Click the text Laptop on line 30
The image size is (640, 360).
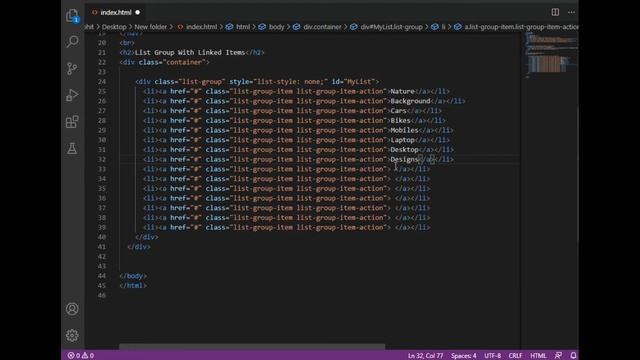(402, 140)
